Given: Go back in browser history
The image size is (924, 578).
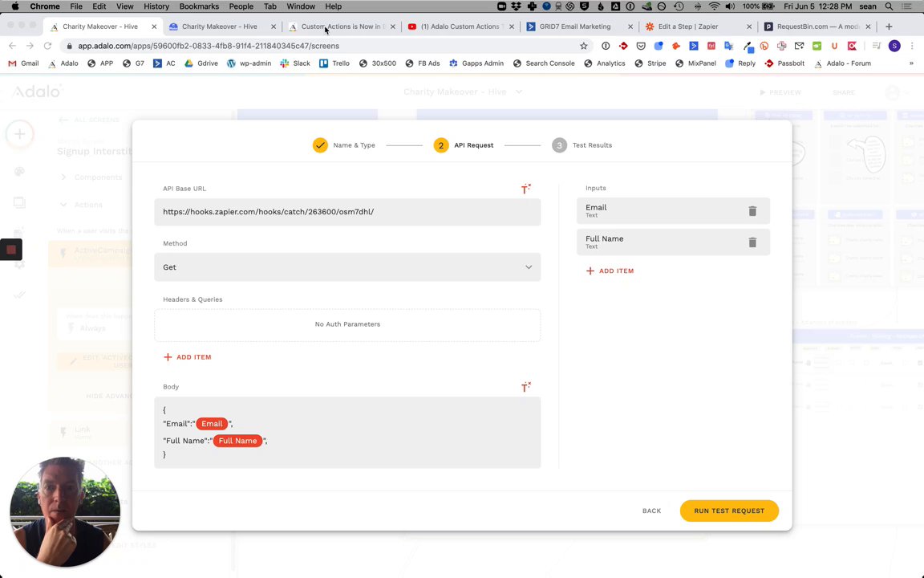Looking at the screenshot, I should [12, 46].
